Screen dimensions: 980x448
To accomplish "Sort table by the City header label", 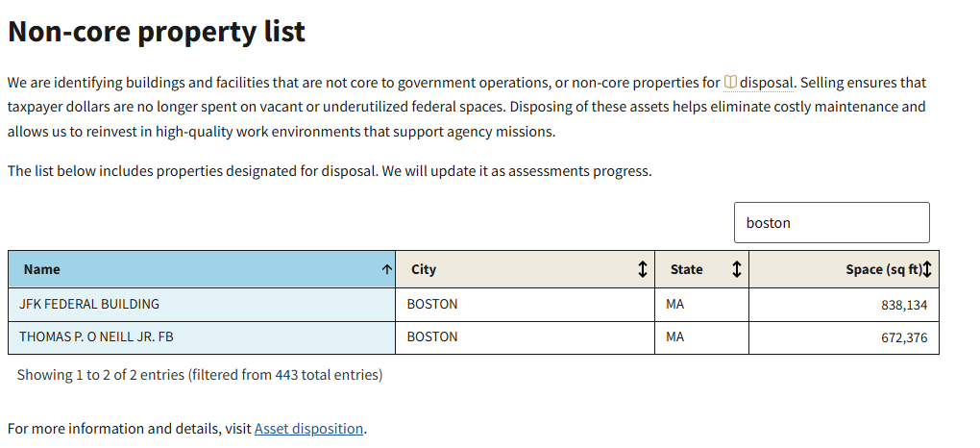I will click(x=424, y=270).
